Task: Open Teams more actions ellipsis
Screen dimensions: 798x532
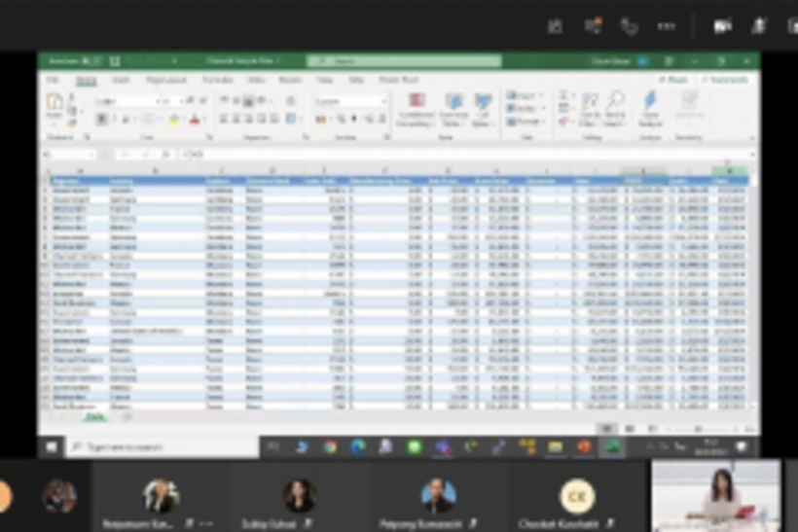Action: pos(667,26)
